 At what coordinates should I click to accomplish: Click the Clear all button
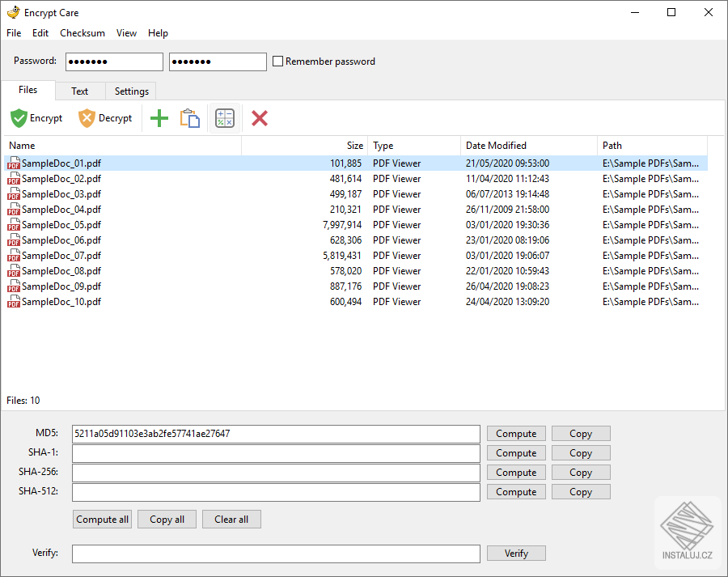(231, 519)
